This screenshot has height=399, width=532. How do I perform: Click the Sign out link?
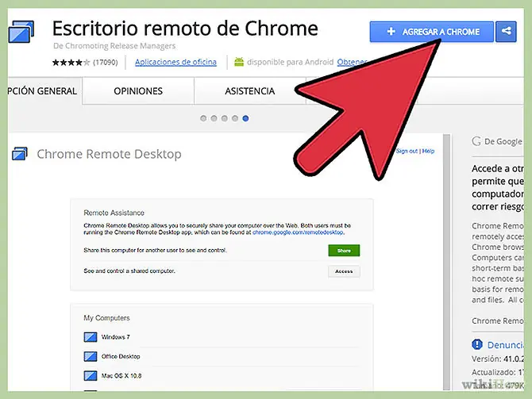[407, 151]
